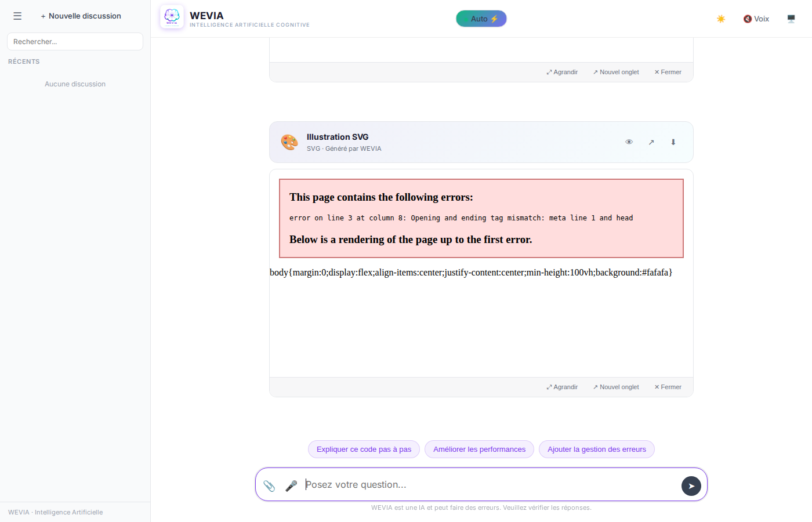Close the upper preview panel with Fermer

coord(668,72)
